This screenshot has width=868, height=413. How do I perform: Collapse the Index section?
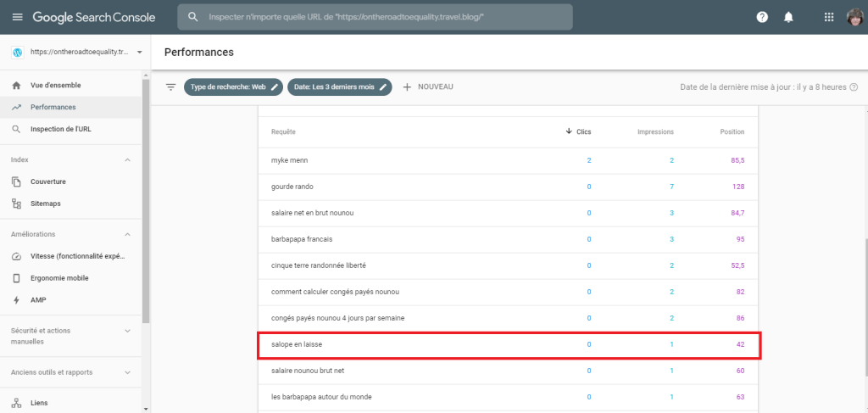pyautogui.click(x=128, y=159)
